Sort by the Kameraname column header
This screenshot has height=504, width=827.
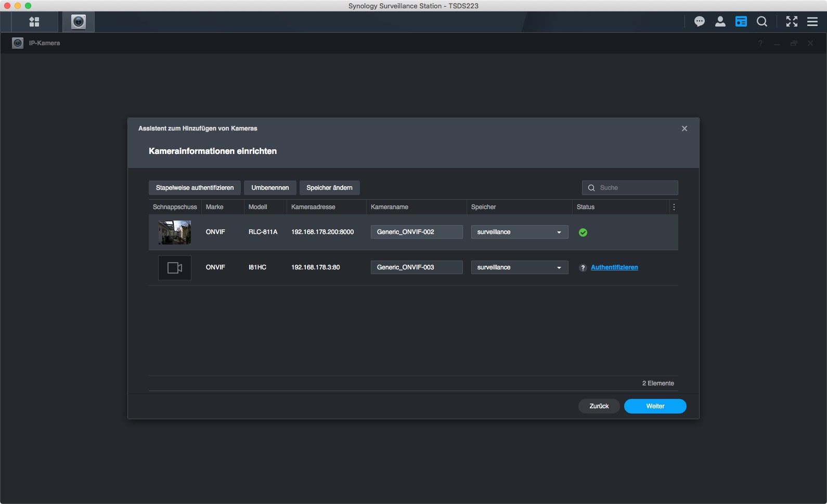390,207
